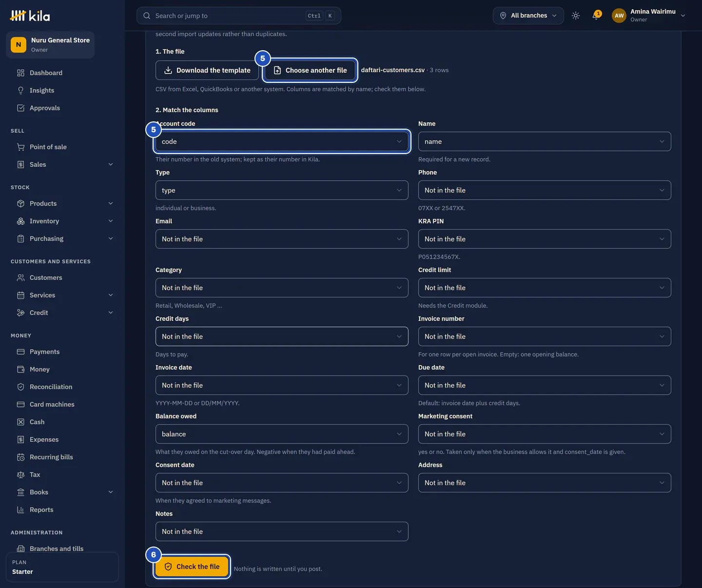The width and height of the screenshot is (702, 588).
Task: Expand the Books submenu
Action: point(111,492)
